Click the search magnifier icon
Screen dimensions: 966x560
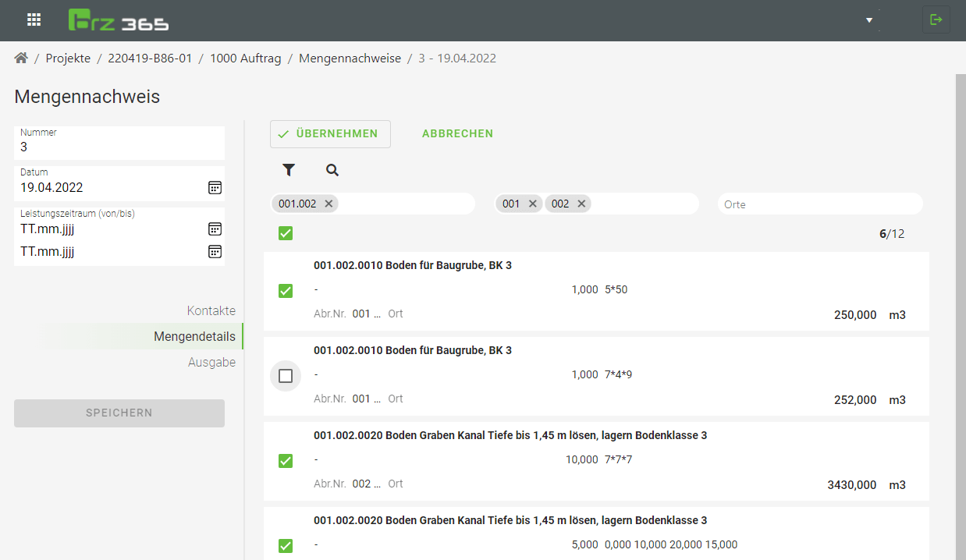(x=332, y=170)
